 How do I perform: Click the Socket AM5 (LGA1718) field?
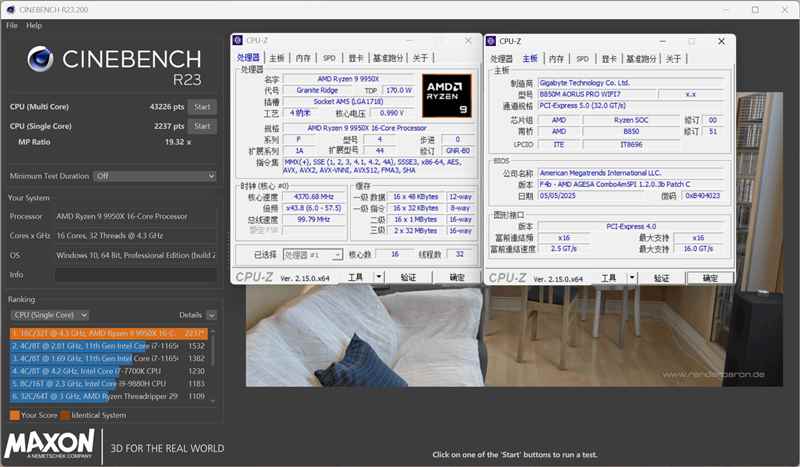348,102
